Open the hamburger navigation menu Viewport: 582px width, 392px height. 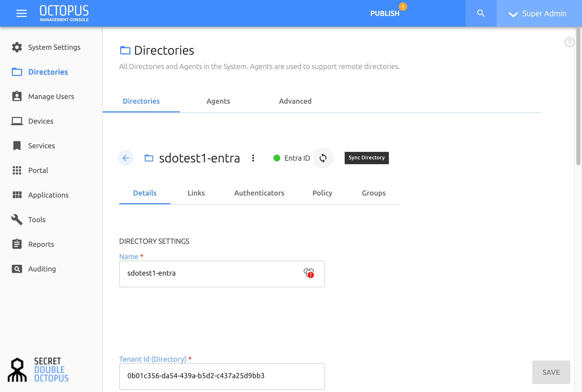22,13
